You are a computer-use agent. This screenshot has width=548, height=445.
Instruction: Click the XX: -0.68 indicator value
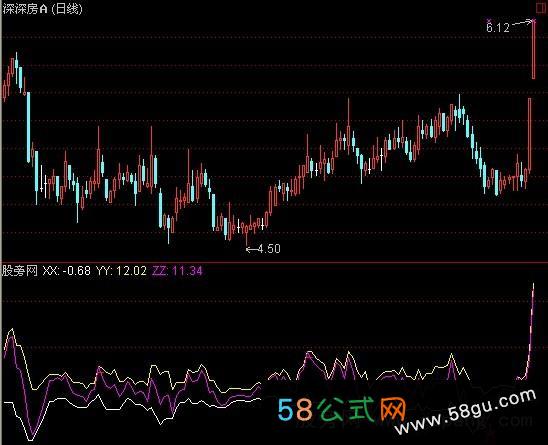point(66,271)
